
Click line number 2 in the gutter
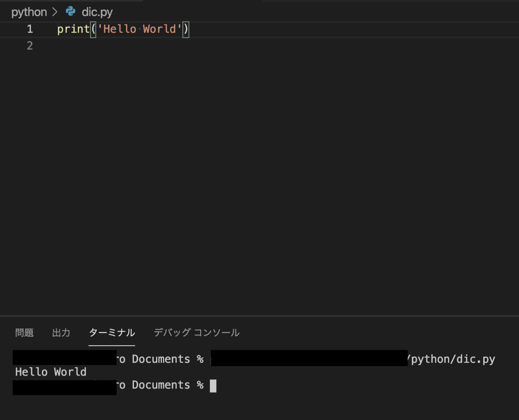coord(29,45)
